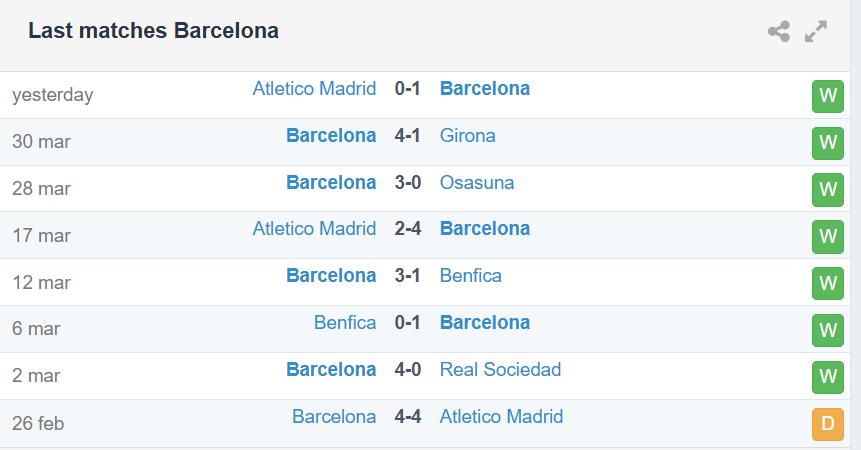This screenshot has width=861, height=450.
Task: Click the 4-4 score against Atletico Madrid
Action: pos(407,417)
